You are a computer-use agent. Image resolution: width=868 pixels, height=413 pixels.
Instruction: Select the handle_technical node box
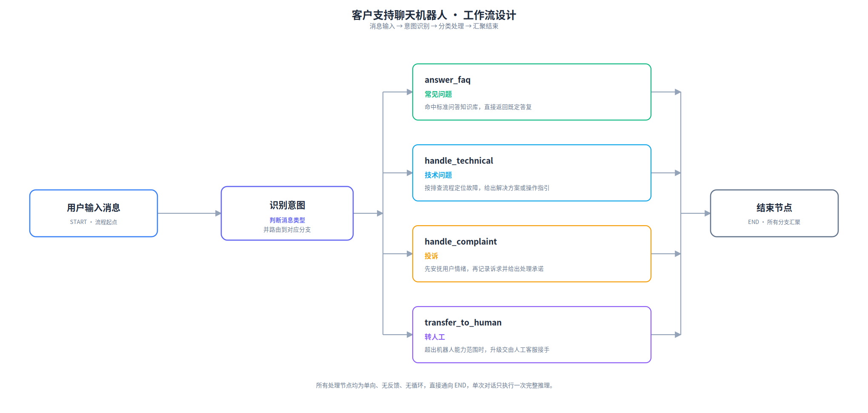point(532,173)
